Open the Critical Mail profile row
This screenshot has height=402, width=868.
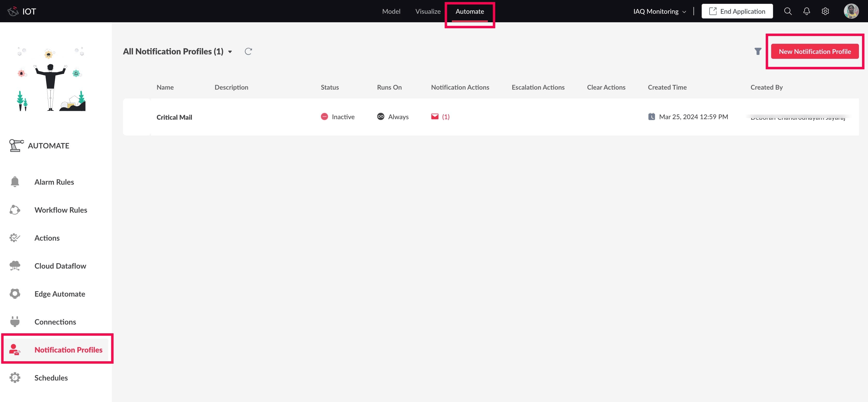pyautogui.click(x=491, y=117)
